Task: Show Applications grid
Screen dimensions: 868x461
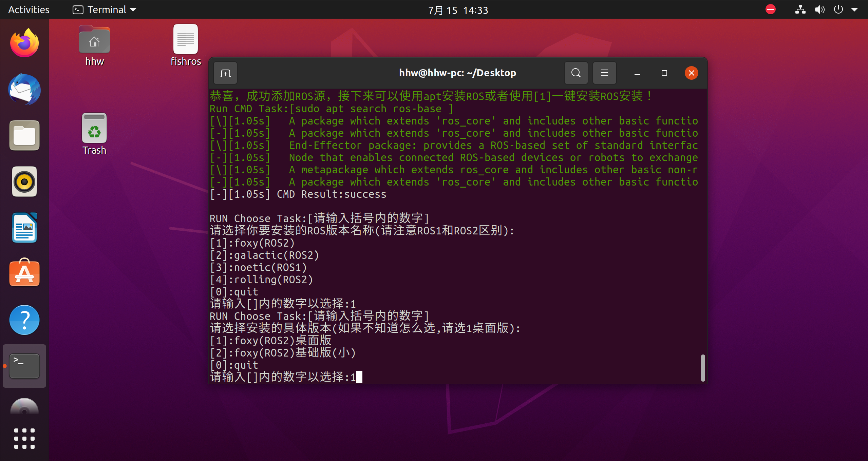Action: (x=24, y=439)
